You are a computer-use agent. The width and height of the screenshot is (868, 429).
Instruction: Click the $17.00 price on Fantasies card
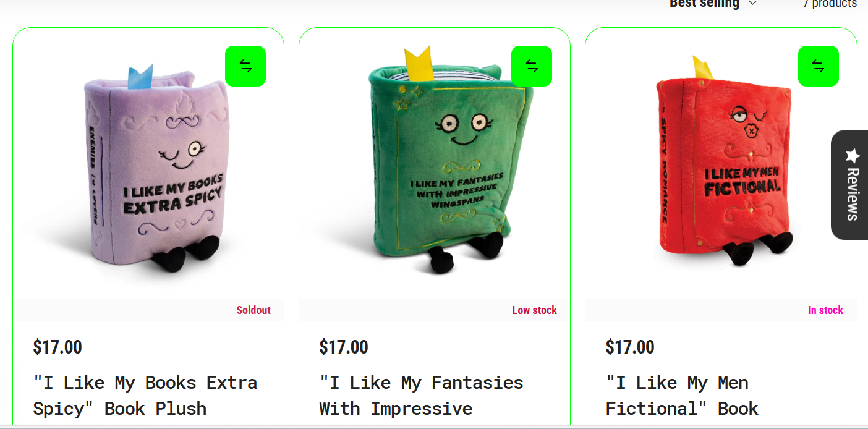pyautogui.click(x=344, y=347)
